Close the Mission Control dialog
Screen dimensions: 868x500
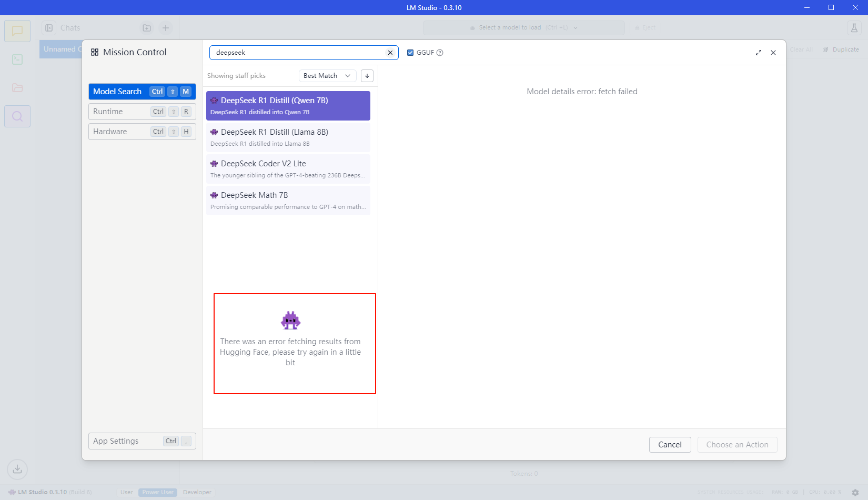[773, 53]
